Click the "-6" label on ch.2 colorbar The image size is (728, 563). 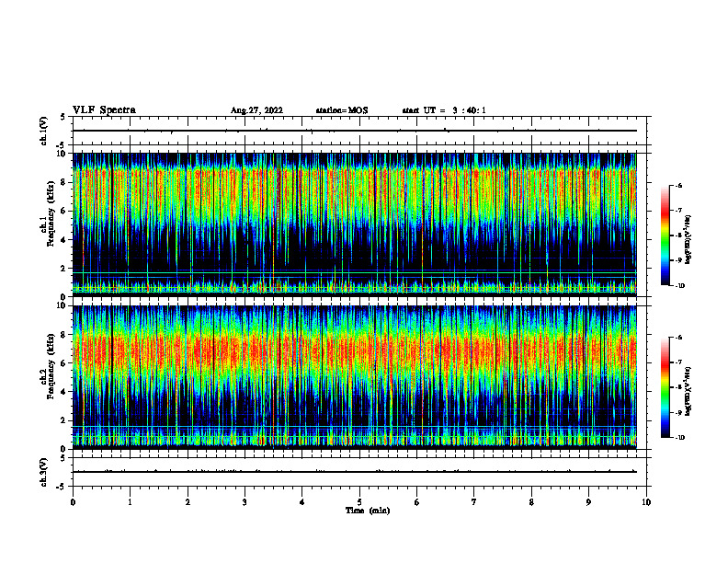point(678,338)
